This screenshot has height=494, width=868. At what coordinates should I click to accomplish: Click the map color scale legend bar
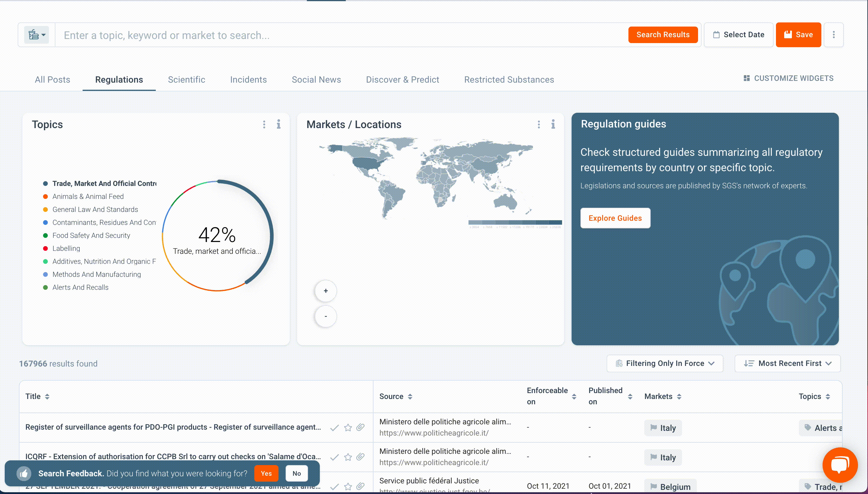[x=515, y=223]
